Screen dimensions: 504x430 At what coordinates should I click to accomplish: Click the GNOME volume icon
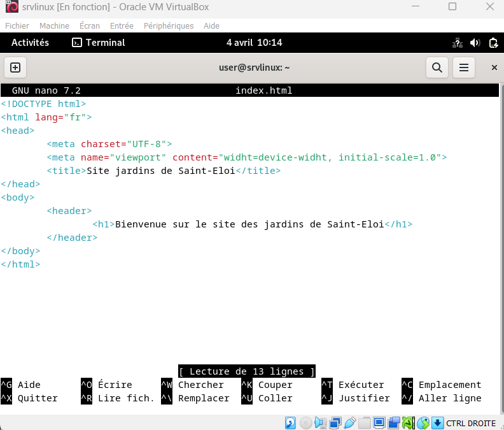(x=475, y=43)
